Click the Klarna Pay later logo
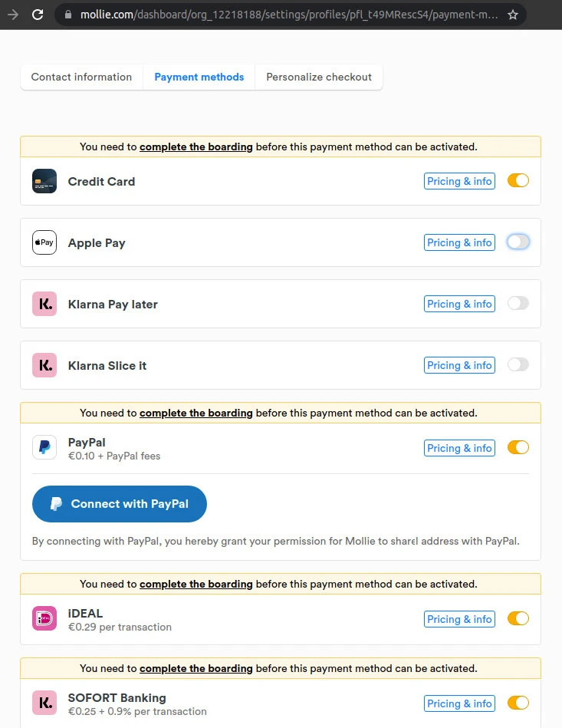This screenshot has height=728, width=562. pos(44,304)
